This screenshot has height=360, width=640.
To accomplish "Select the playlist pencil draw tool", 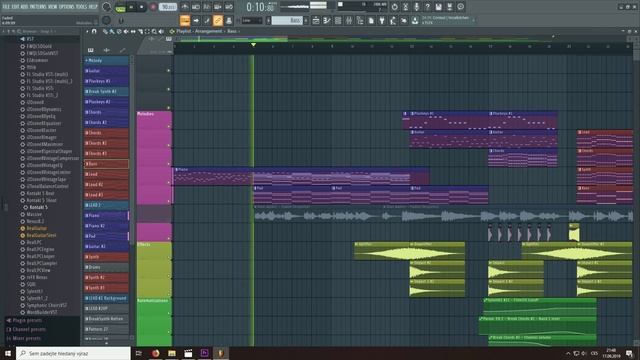I will coord(105,31).
